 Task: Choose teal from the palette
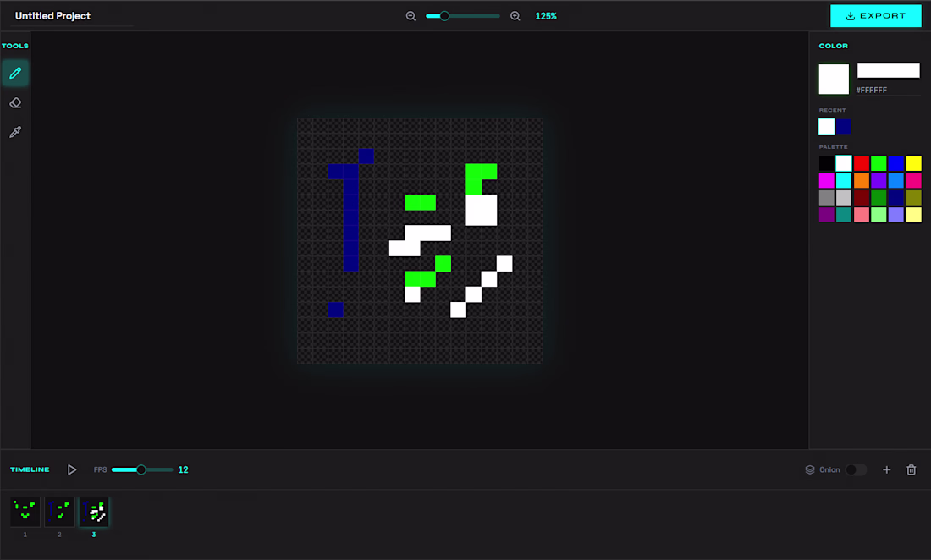[x=844, y=215]
